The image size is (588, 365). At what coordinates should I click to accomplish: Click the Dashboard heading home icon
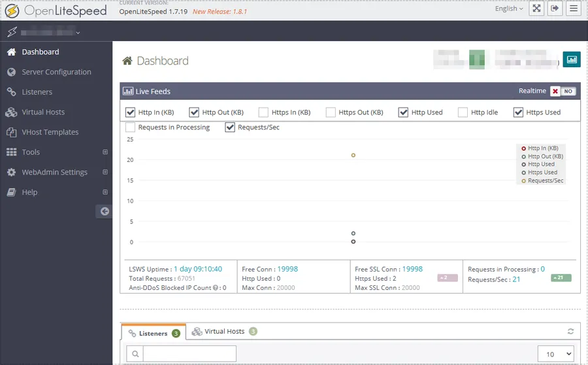pyautogui.click(x=127, y=61)
